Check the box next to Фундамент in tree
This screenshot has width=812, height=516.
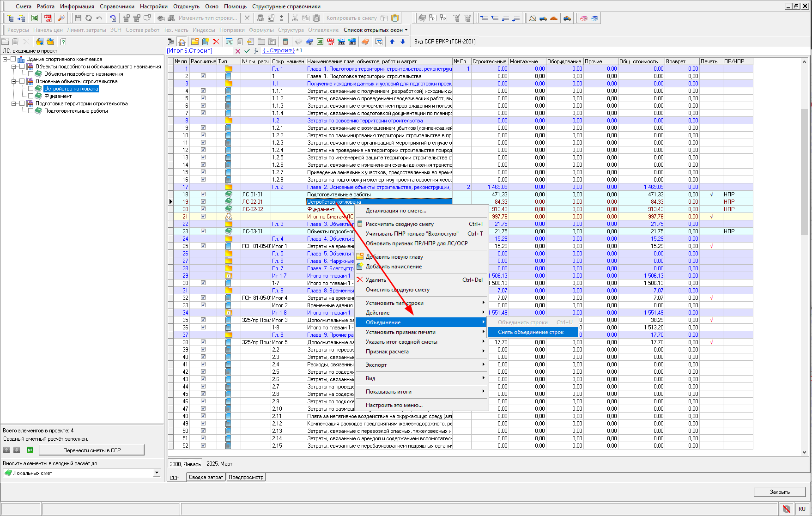[x=31, y=96]
